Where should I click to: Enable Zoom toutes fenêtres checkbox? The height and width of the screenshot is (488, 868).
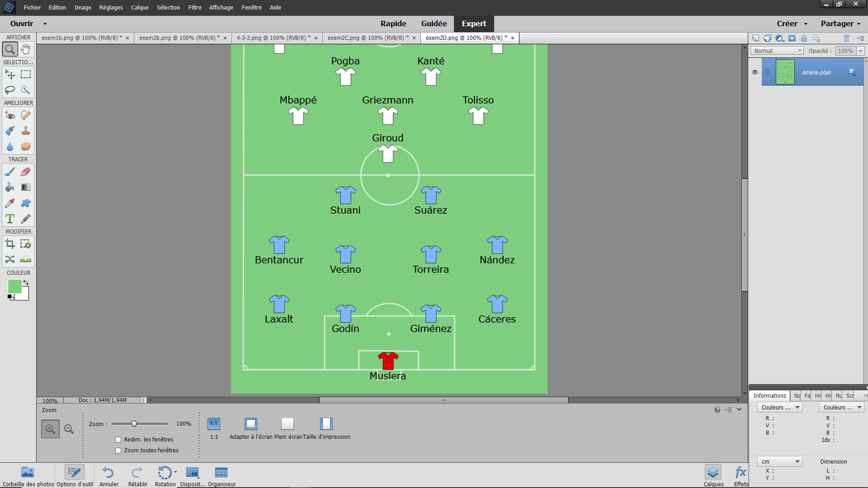pyautogui.click(x=118, y=450)
